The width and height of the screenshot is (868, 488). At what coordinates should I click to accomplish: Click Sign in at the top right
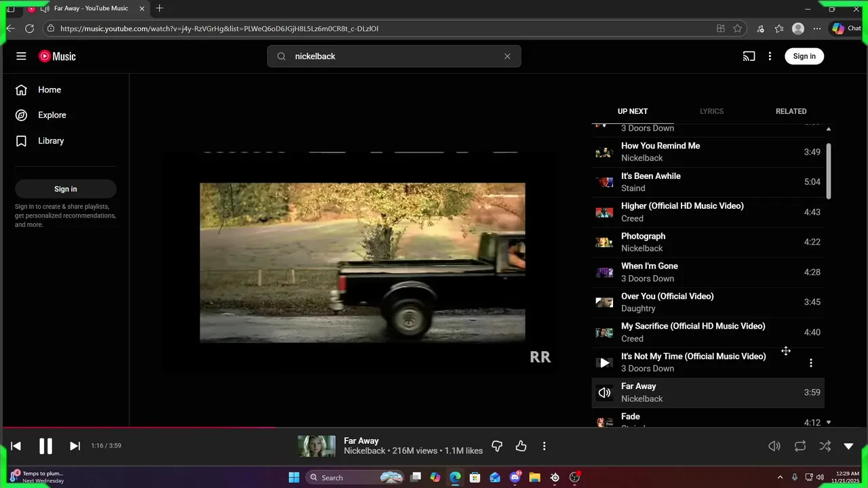(804, 56)
